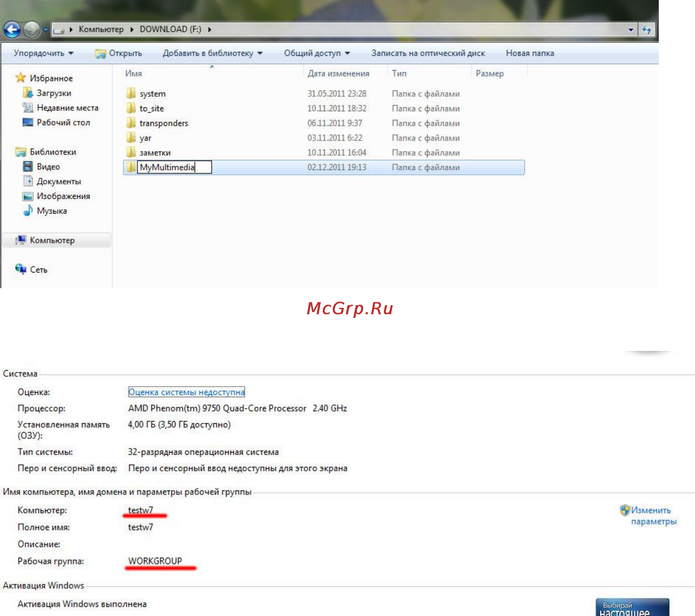This screenshot has height=616, width=695.
Task: Click the date 31.05.2011 23:28
Action: click(337, 94)
